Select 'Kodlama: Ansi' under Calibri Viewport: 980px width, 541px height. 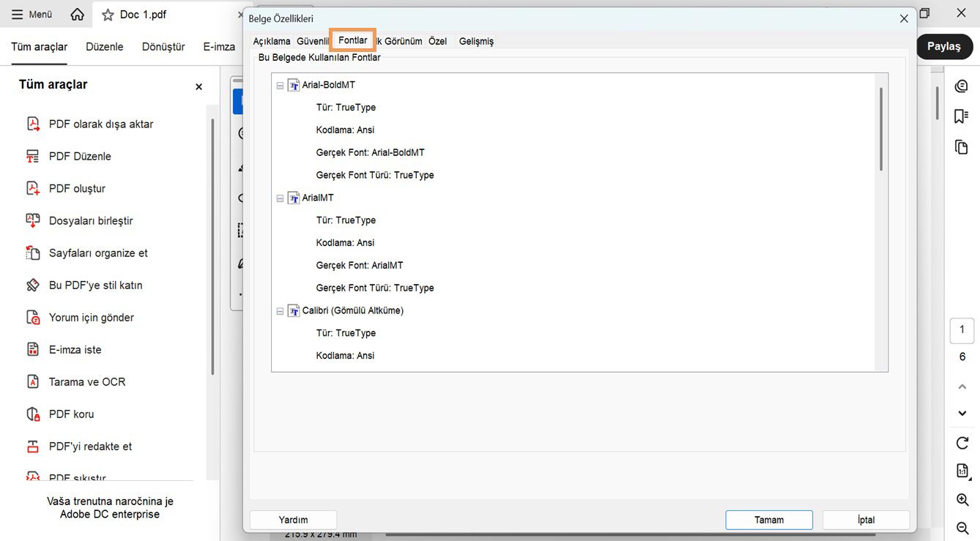345,355
